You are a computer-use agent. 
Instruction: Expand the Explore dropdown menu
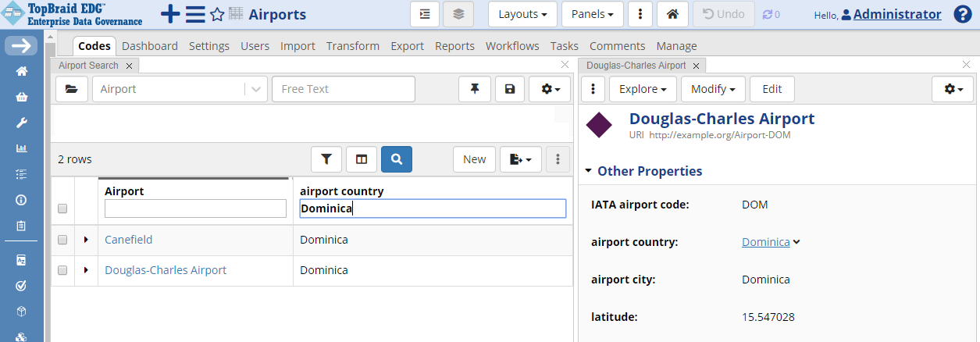pyautogui.click(x=642, y=89)
